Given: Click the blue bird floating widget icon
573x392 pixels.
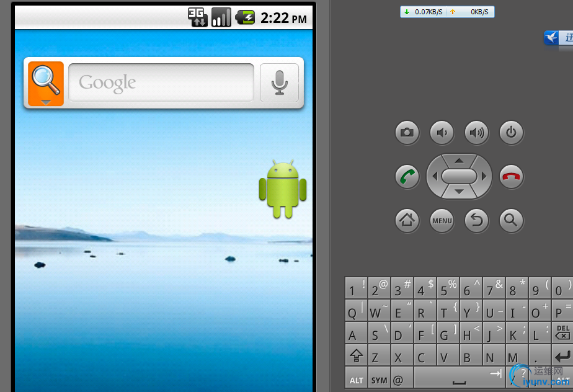Looking at the screenshot, I should click(551, 37).
